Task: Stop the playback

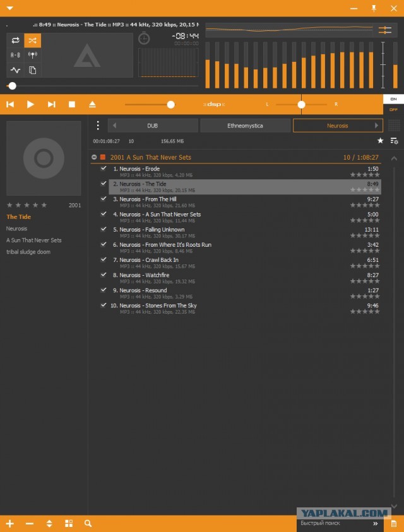Action: pos(71,104)
